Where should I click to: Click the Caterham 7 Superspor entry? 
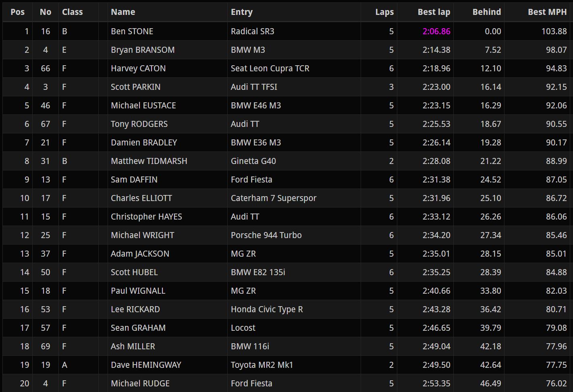click(x=274, y=198)
